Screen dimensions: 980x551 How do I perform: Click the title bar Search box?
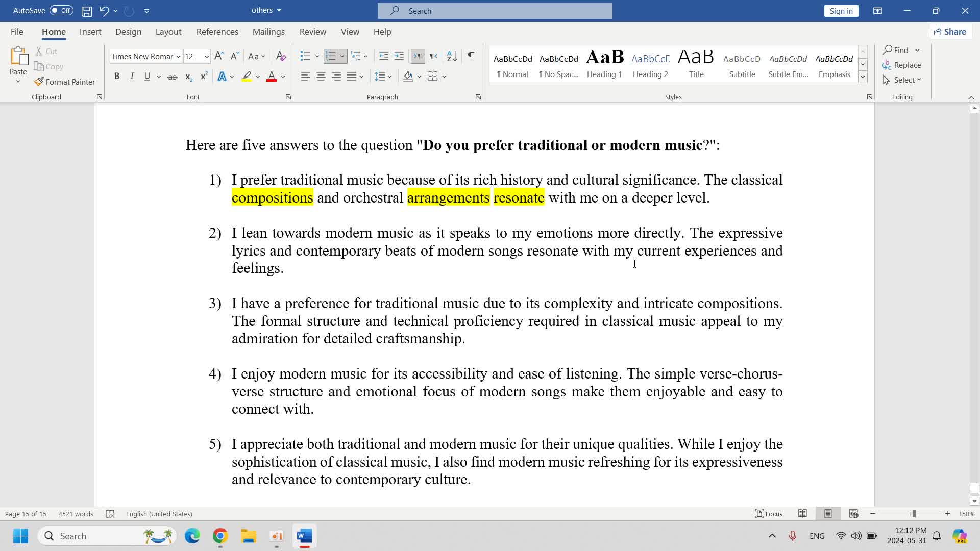495,11
